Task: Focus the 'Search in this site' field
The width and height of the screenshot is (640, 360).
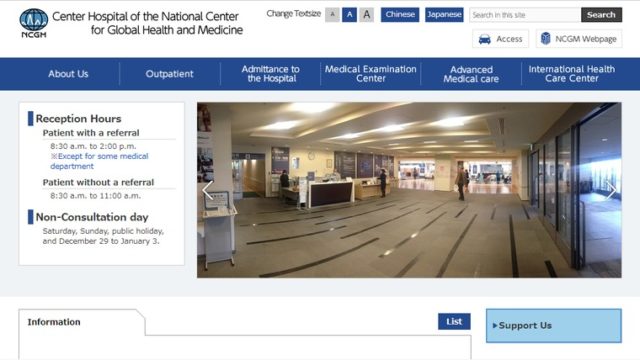Action: click(525, 15)
